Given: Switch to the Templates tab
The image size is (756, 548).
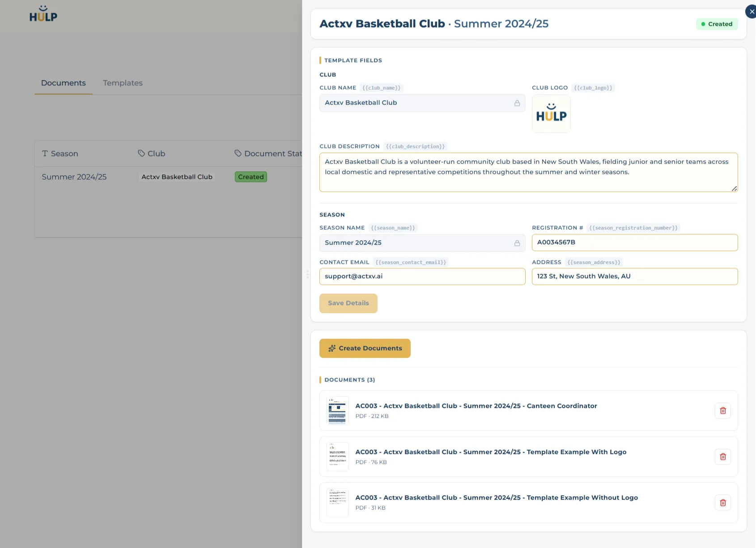Looking at the screenshot, I should point(123,83).
